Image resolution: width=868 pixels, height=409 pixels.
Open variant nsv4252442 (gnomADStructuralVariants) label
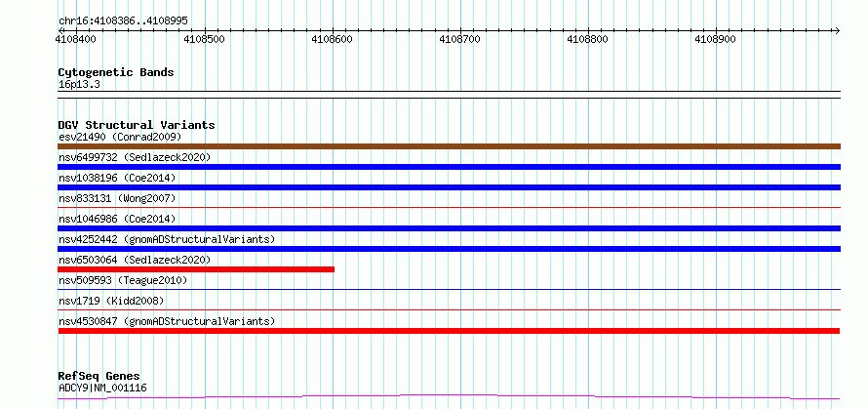pyautogui.click(x=167, y=239)
